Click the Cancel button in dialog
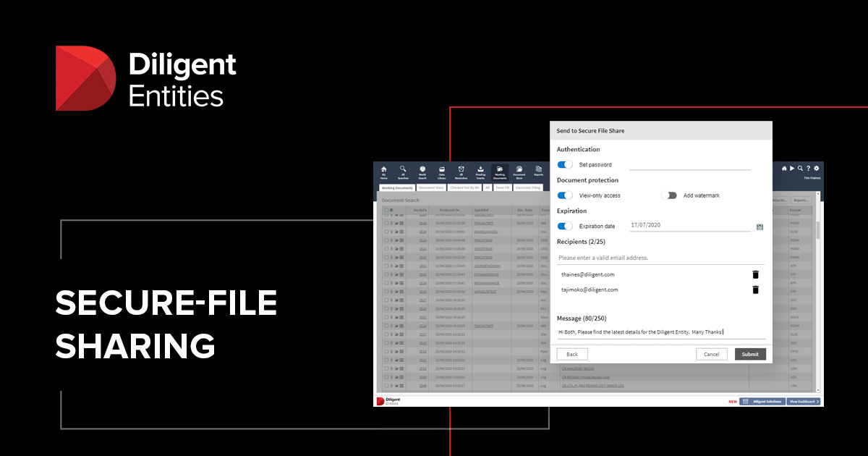The width and height of the screenshot is (868, 456). [x=712, y=354]
